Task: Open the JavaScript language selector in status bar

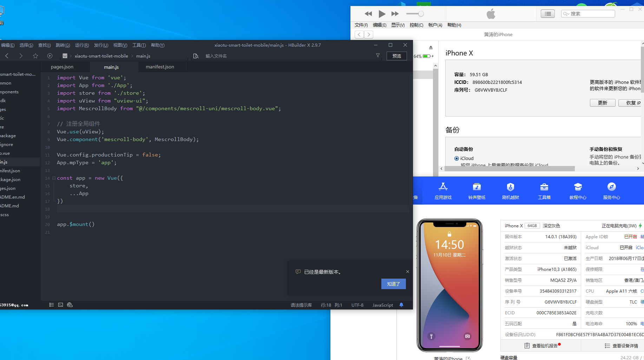Action: click(382, 305)
